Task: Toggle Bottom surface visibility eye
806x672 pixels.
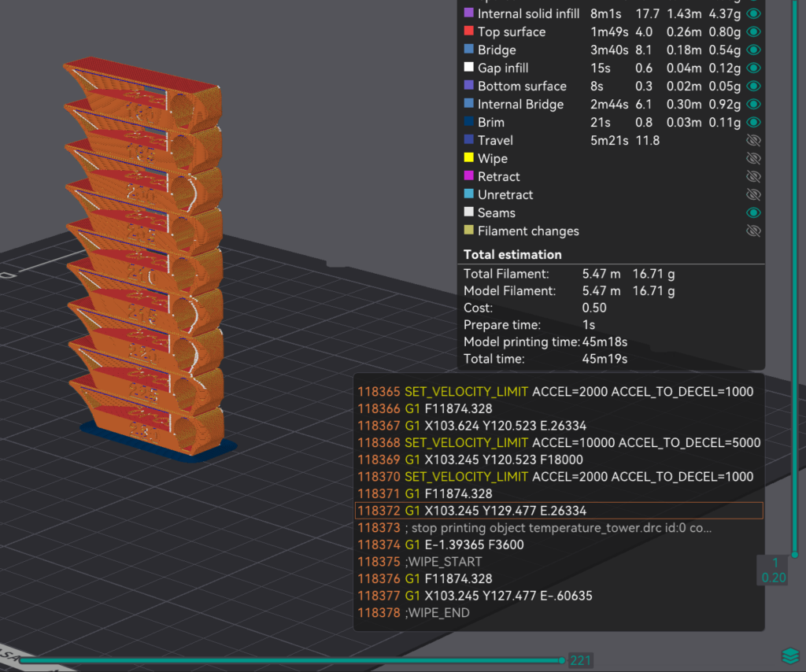Action: [753, 87]
